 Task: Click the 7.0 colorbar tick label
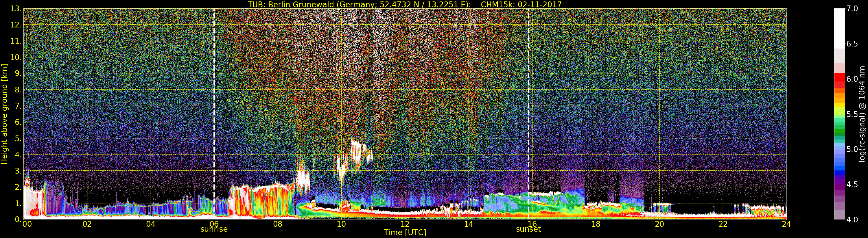pyautogui.click(x=852, y=9)
